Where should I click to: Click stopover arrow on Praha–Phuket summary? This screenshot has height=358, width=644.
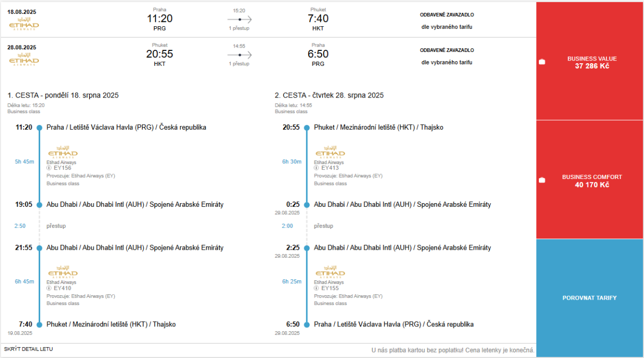(239, 19)
